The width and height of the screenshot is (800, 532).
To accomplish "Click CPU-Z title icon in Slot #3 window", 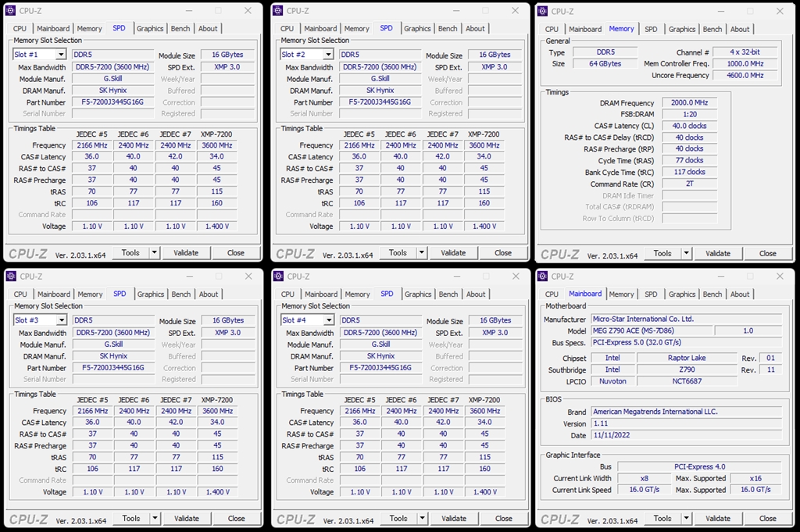I will click(11, 276).
